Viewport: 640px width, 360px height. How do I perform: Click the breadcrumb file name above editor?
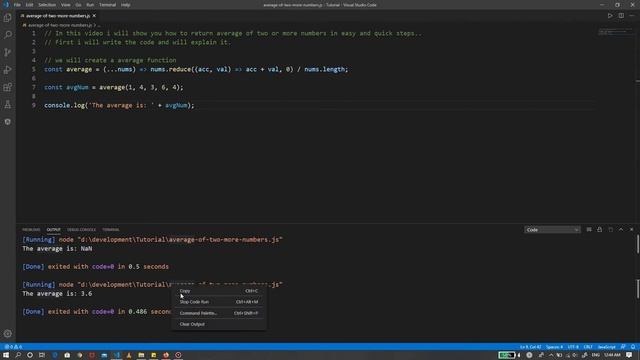click(x=60, y=25)
